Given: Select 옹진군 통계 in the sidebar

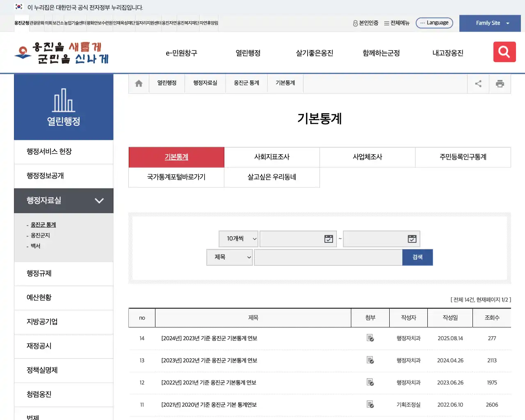Looking at the screenshot, I should click(x=43, y=224).
